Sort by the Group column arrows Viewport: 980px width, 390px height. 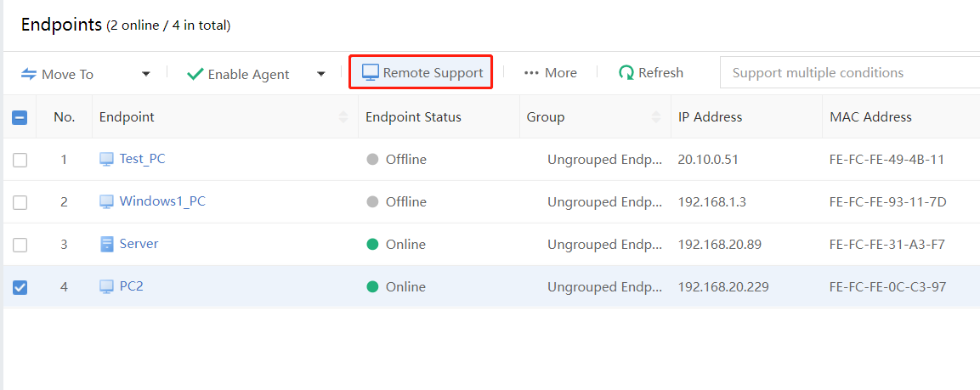656,117
